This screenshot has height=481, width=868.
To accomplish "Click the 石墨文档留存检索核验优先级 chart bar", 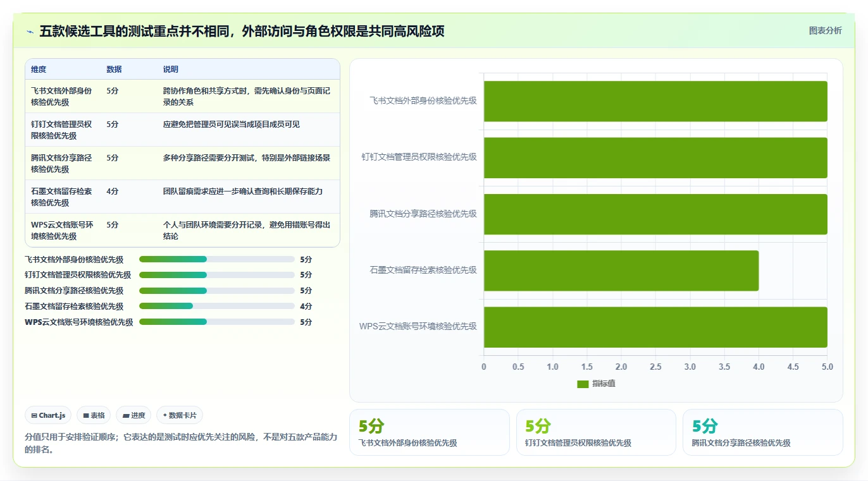I will [621, 271].
